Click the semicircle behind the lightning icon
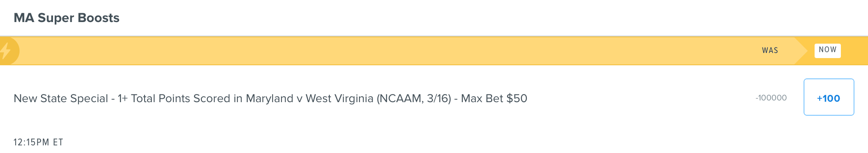868x153 pixels. (10, 51)
